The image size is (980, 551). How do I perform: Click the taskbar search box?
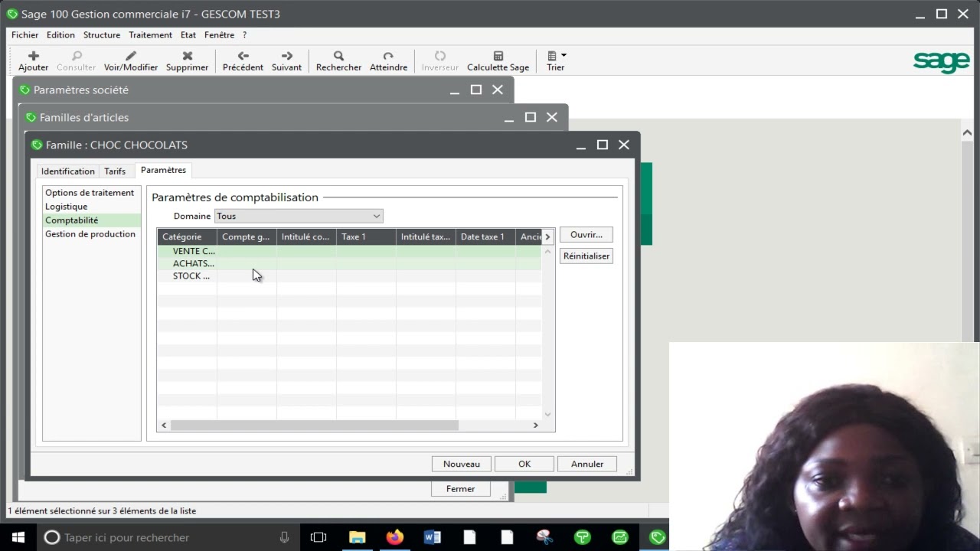(x=168, y=537)
